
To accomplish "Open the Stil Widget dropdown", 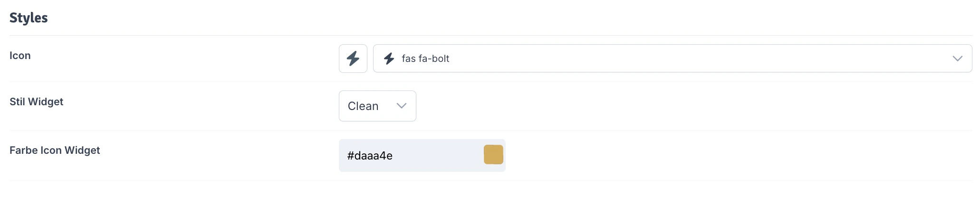I will tap(377, 106).
